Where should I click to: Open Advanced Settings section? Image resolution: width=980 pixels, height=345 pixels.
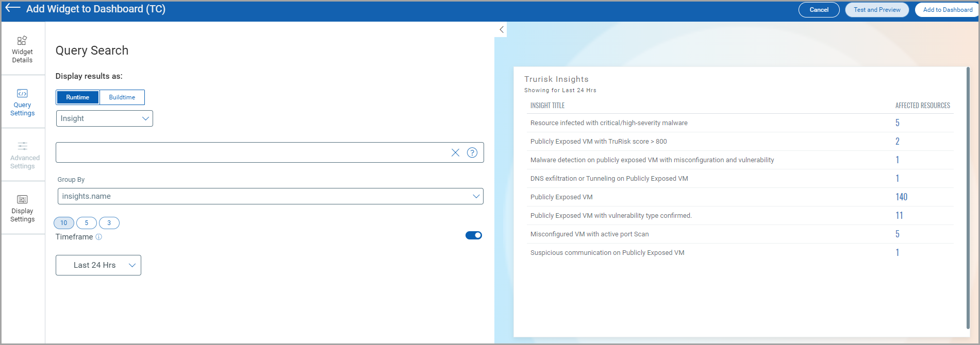coord(22,155)
